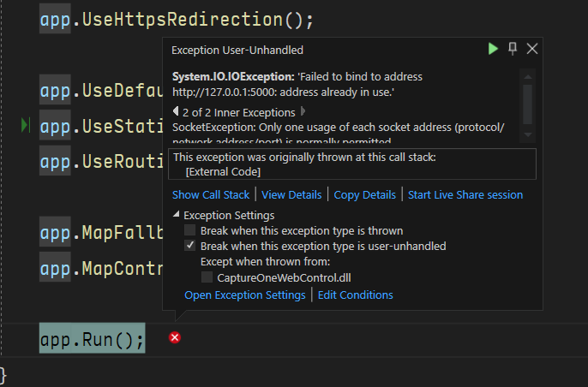The height and width of the screenshot is (387, 588).
Task: Click the red error icon beside app.Run()
Action: pyautogui.click(x=175, y=338)
